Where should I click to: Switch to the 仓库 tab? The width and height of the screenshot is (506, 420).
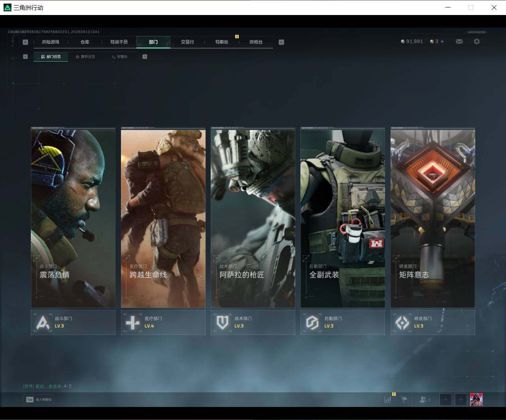click(85, 42)
